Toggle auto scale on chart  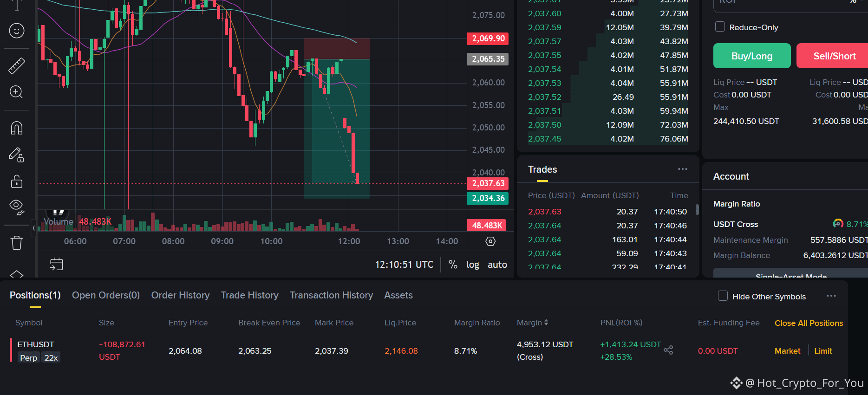497,265
